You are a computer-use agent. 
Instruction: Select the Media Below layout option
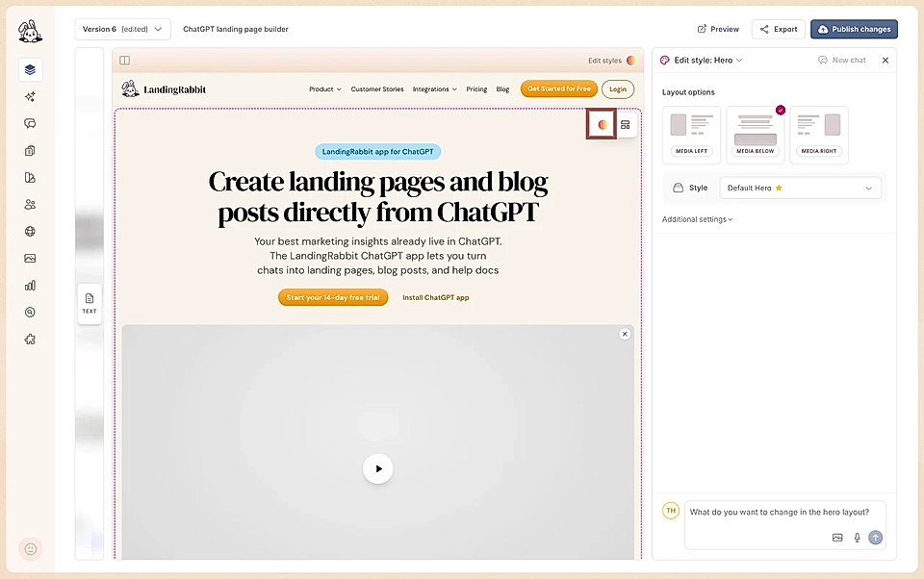[x=756, y=135]
